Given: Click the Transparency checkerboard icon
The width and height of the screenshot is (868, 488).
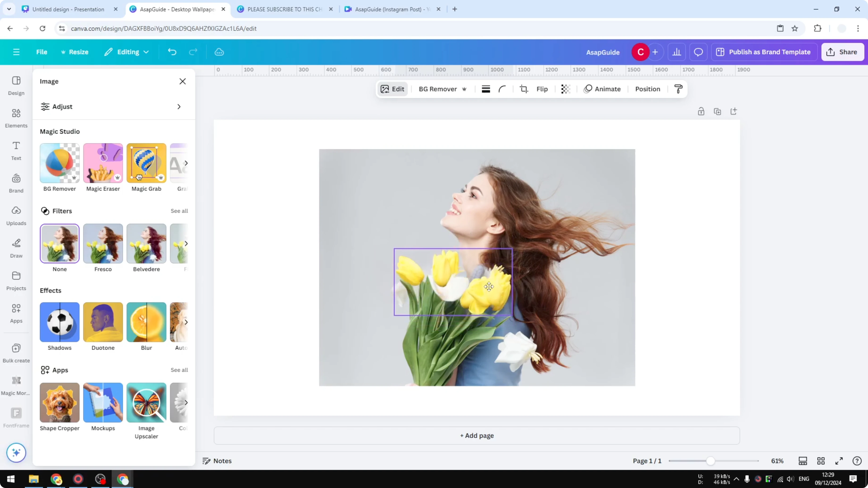Looking at the screenshot, I should [x=565, y=89].
